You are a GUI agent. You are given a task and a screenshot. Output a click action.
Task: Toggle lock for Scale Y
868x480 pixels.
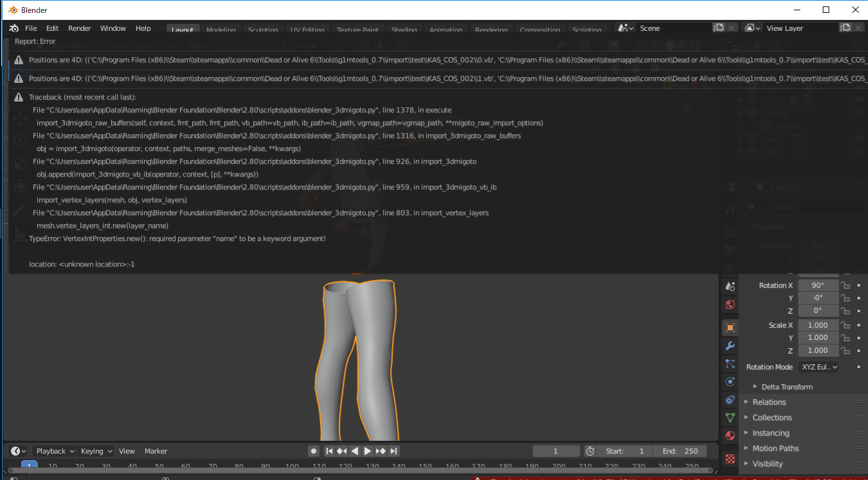click(846, 338)
